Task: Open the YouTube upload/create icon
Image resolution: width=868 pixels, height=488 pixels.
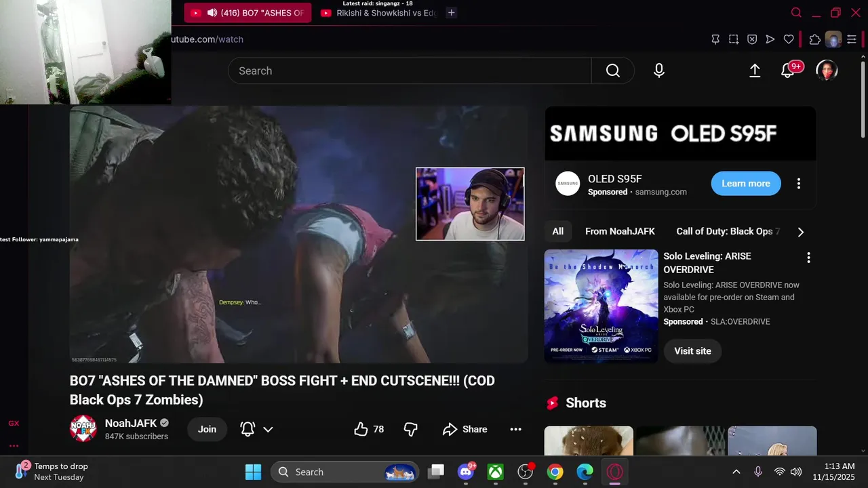Action: (x=755, y=70)
